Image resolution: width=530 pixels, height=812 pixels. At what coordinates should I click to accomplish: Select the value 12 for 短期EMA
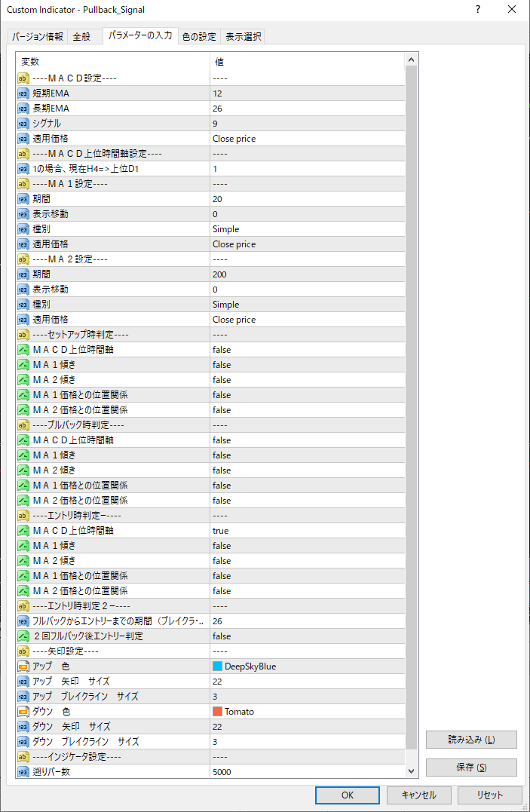(x=308, y=93)
